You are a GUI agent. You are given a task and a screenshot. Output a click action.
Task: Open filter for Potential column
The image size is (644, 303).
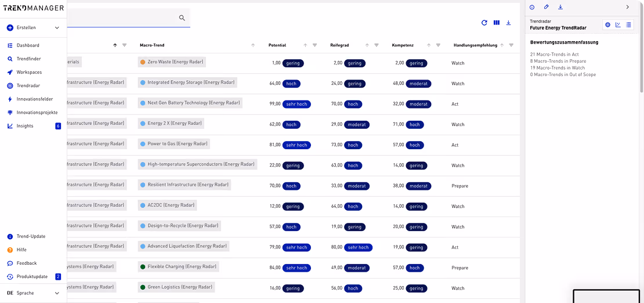(x=314, y=45)
